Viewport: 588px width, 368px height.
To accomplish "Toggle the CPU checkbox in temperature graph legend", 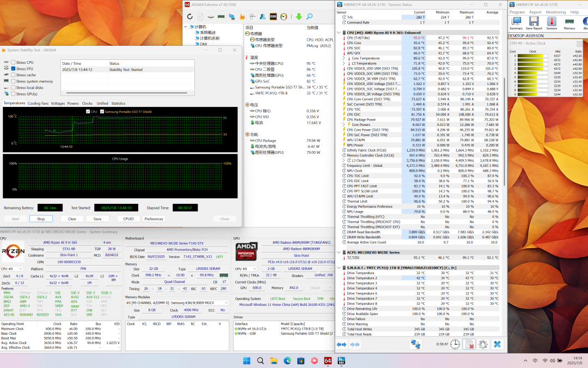I will pos(88,112).
